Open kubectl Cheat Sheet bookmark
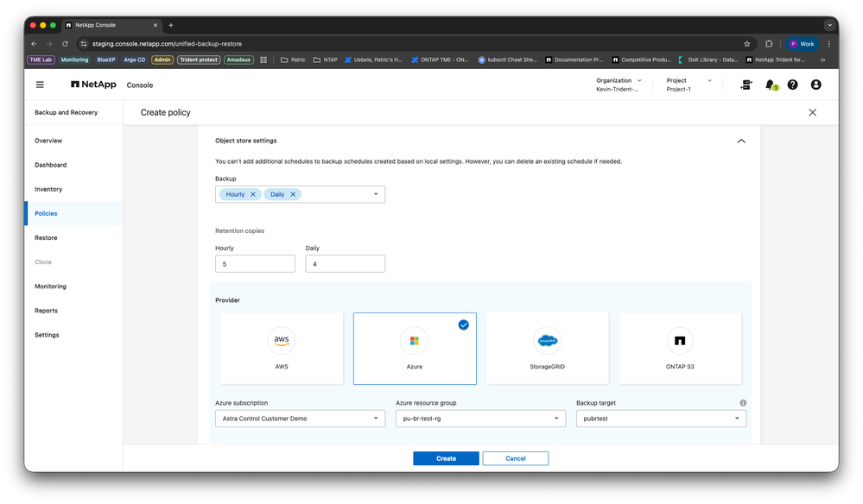Viewport: 863px width, 504px height. (507, 60)
